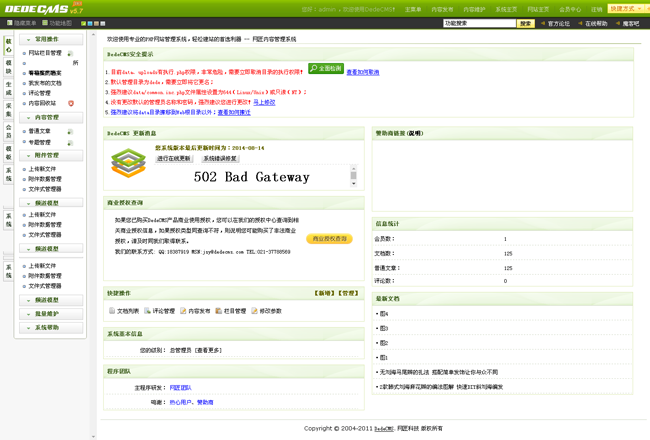The width and height of the screenshot is (650, 440).
Task: Click the 评论管理 shortcut icon
Action: (x=147, y=311)
